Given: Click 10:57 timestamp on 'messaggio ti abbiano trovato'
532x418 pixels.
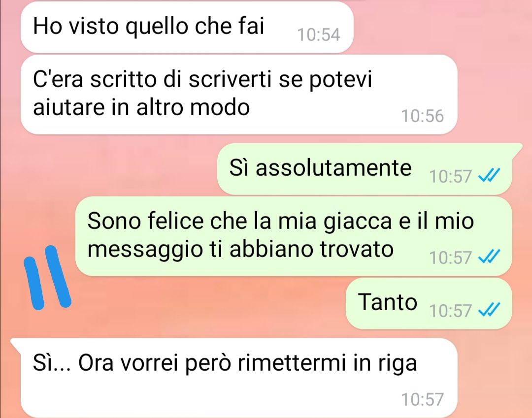Looking at the screenshot, I should [x=450, y=257].
